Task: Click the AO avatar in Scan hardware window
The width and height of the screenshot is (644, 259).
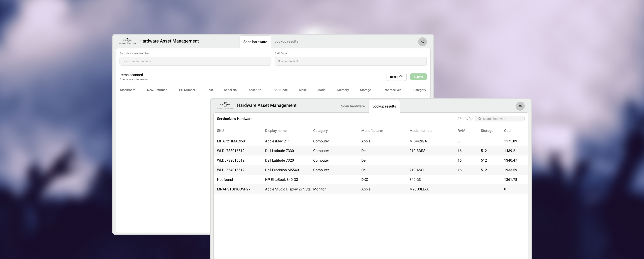Action: 423,42
